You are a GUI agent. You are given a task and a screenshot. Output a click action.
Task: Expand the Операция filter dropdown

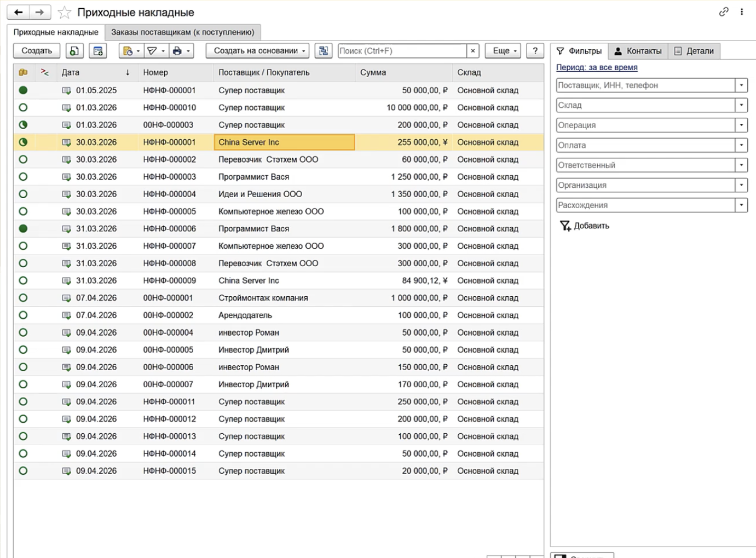pos(741,125)
